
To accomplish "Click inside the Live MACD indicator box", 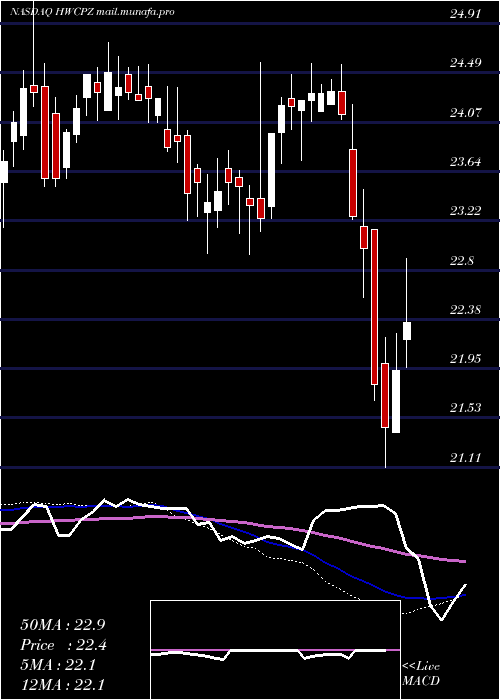I will 275,650.
